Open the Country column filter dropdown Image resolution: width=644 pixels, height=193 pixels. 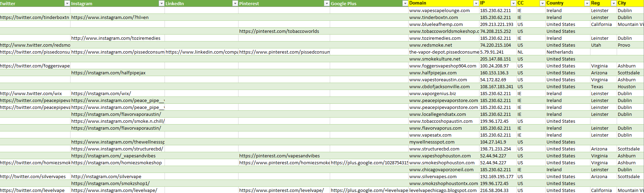click(587, 3)
